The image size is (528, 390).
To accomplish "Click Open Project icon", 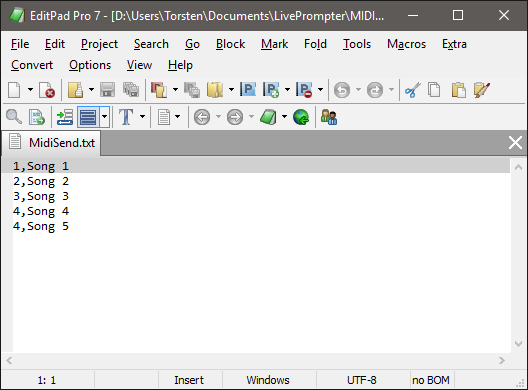I will pos(159,90).
